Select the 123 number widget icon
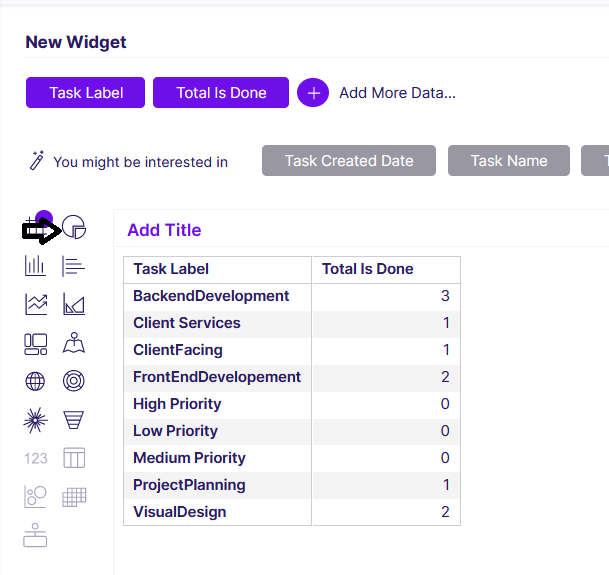 pyautogui.click(x=36, y=458)
